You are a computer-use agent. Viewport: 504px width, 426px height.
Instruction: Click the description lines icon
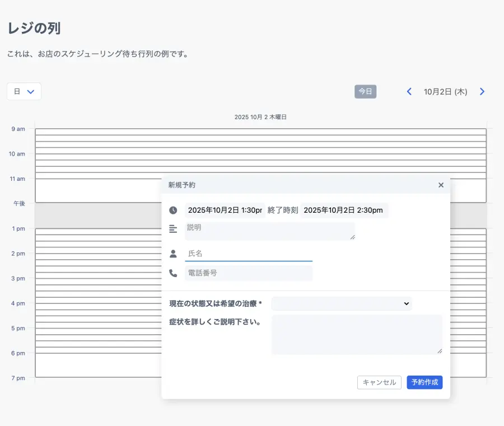173,229
